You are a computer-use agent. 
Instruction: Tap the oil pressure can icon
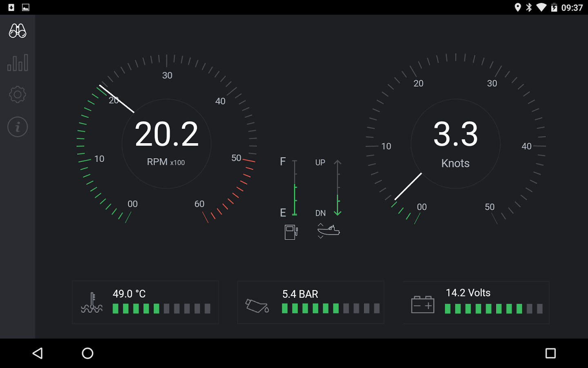click(x=257, y=305)
